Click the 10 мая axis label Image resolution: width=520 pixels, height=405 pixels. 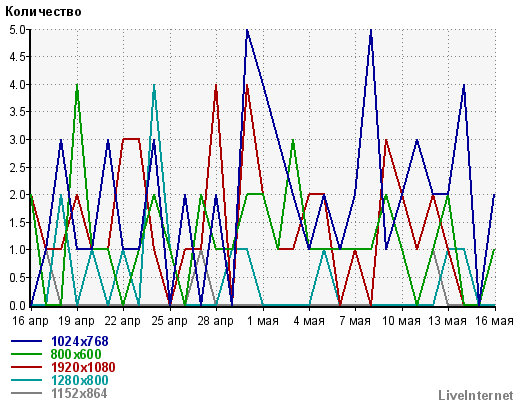pos(401,321)
